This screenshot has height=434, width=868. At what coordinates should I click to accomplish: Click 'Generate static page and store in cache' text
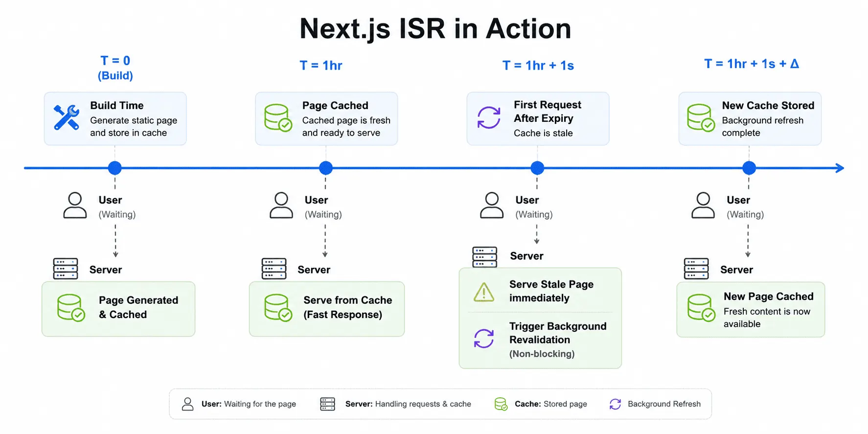click(x=134, y=127)
